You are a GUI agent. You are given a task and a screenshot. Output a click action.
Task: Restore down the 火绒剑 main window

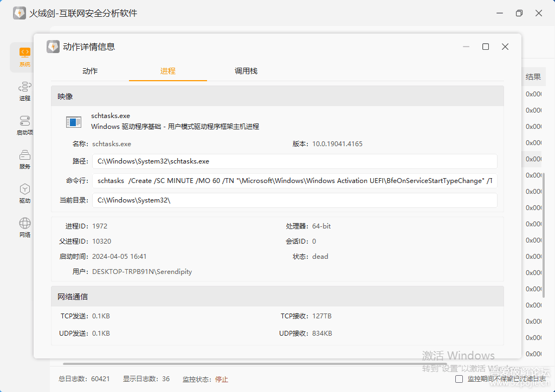click(x=519, y=13)
